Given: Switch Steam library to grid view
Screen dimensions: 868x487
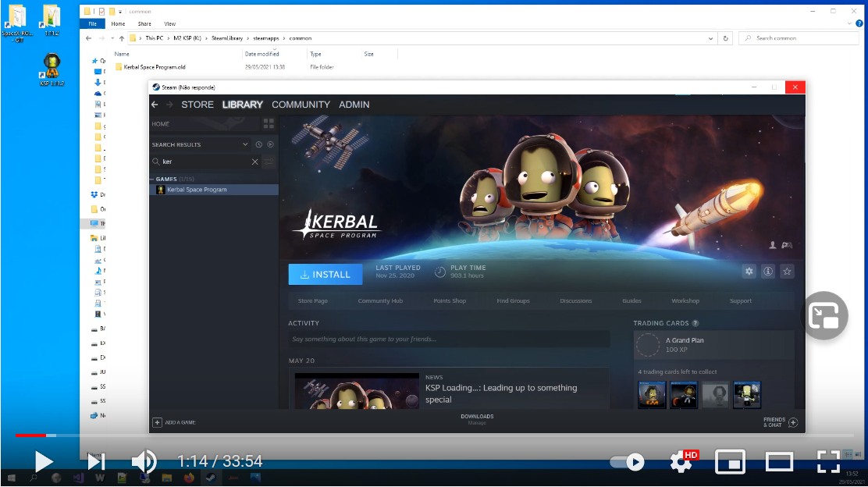Looking at the screenshot, I should (x=269, y=123).
